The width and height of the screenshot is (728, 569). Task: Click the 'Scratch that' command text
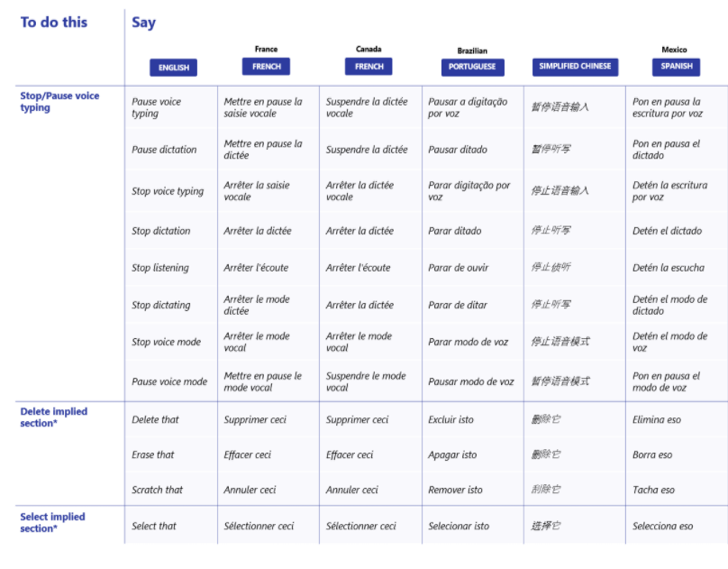[x=157, y=490]
